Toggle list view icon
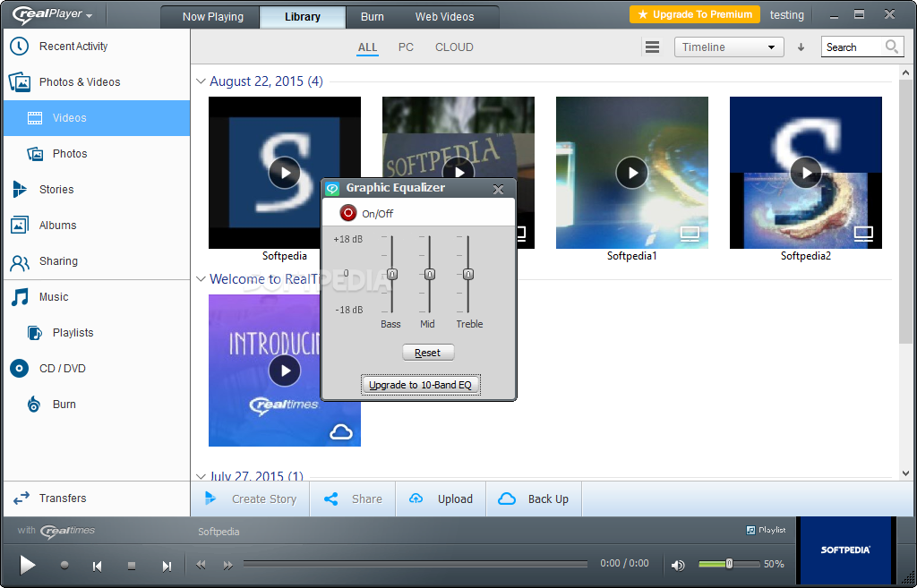This screenshot has height=588, width=917. tap(652, 47)
